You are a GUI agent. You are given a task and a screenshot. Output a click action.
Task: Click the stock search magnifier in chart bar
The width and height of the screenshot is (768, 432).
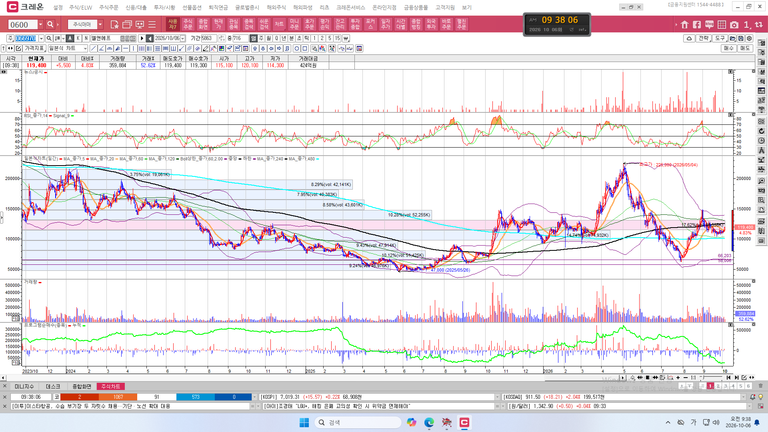click(49, 38)
